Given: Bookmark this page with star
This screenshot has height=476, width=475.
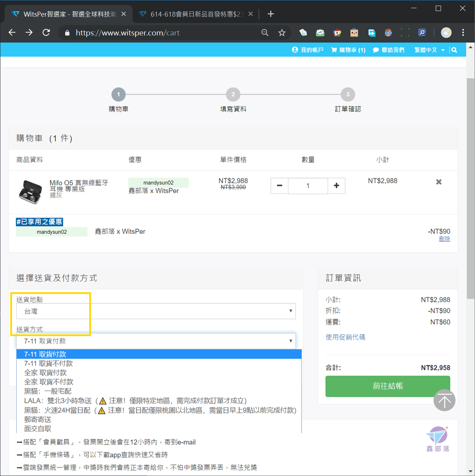Looking at the screenshot, I should (282, 33).
